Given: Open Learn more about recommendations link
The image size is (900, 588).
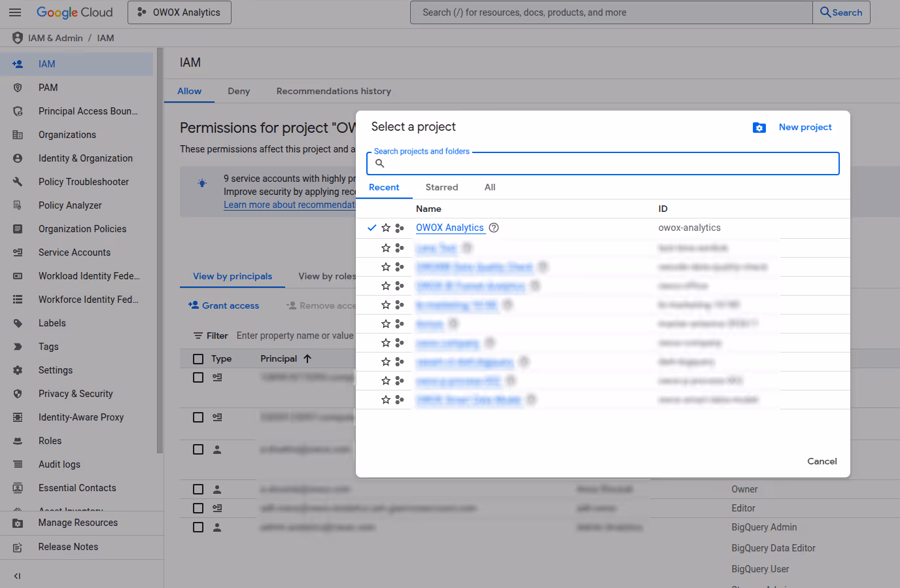Looking at the screenshot, I should [x=289, y=205].
